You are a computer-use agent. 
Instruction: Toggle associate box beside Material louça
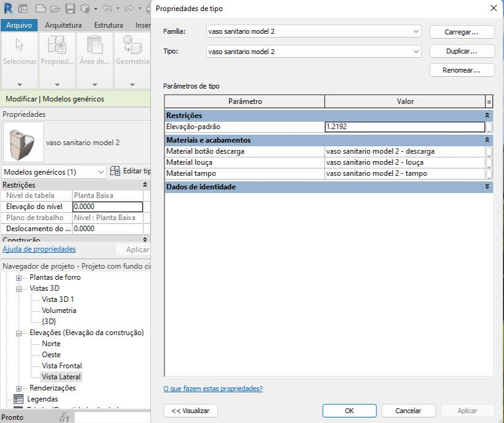489,162
